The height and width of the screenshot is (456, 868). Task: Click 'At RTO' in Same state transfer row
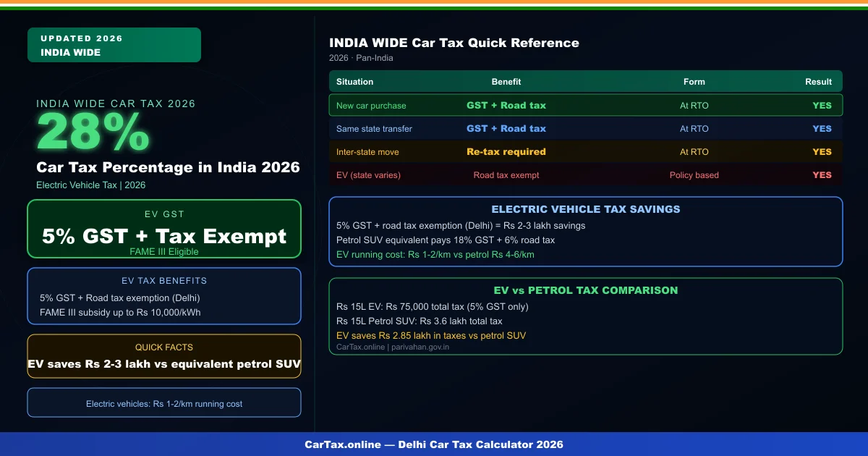click(694, 129)
